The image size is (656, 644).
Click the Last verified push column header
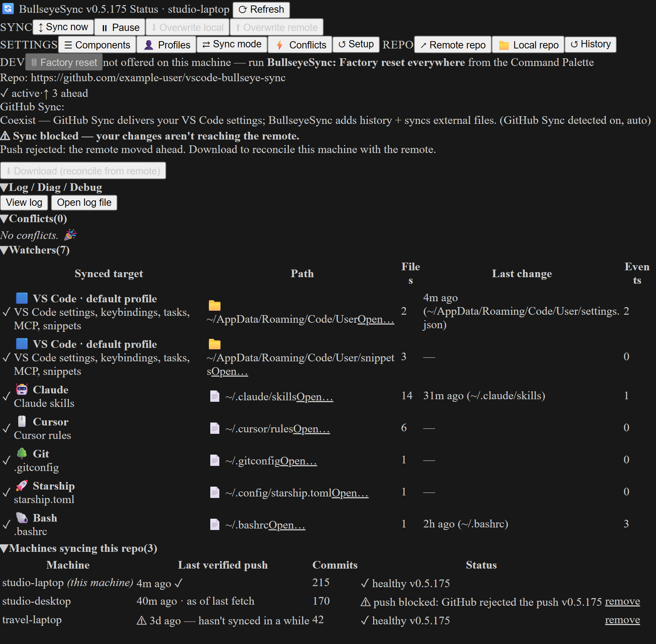(223, 565)
